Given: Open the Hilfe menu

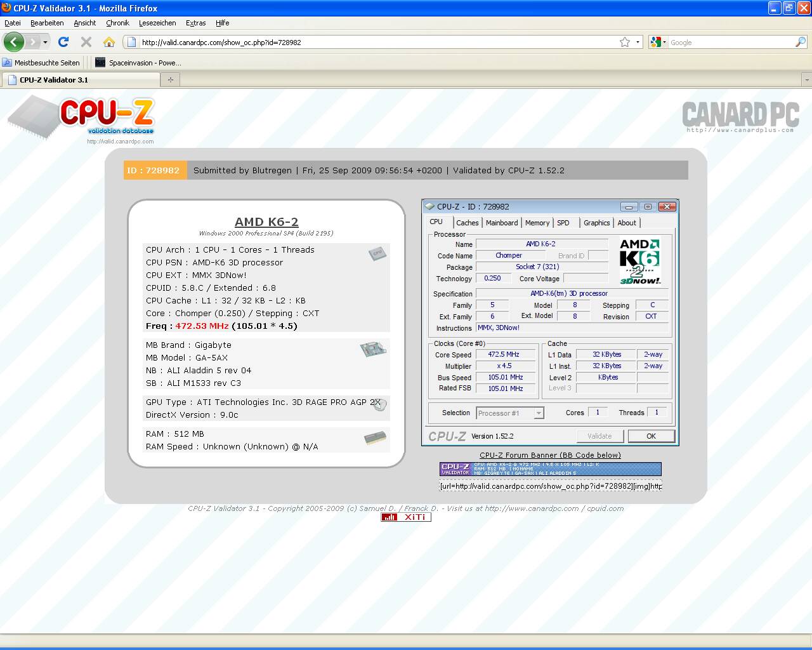Looking at the screenshot, I should (222, 23).
